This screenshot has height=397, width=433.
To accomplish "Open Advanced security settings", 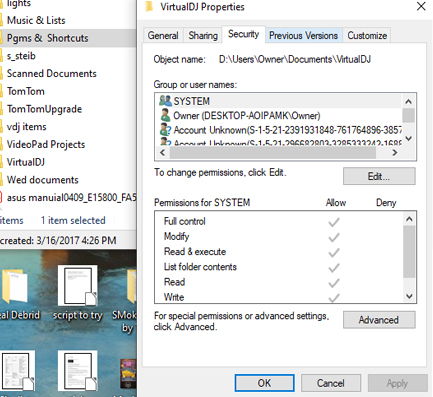I will click(x=379, y=320).
